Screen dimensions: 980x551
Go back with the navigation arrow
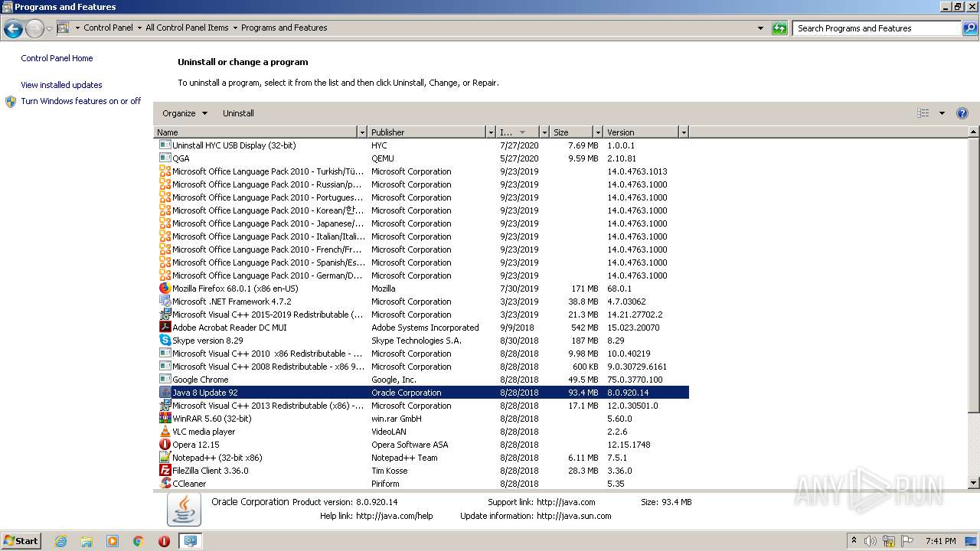(x=13, y=29)
